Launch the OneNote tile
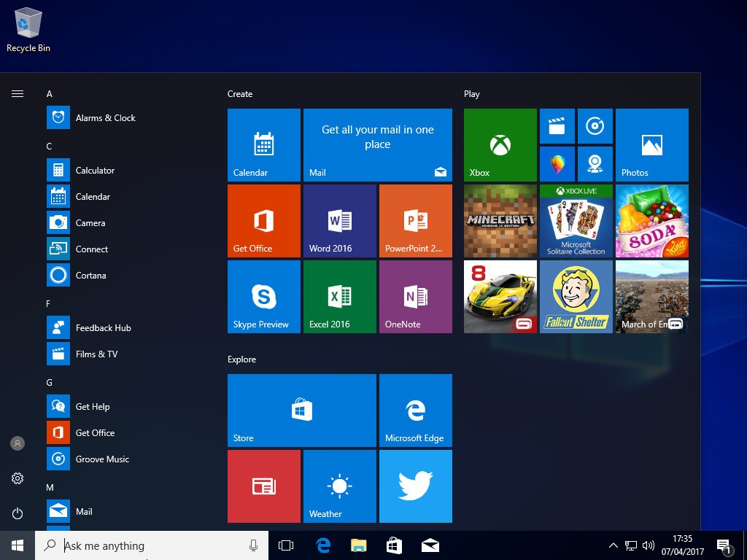Image resolution: width=747 pixels, height=560 pixels. 415,297
